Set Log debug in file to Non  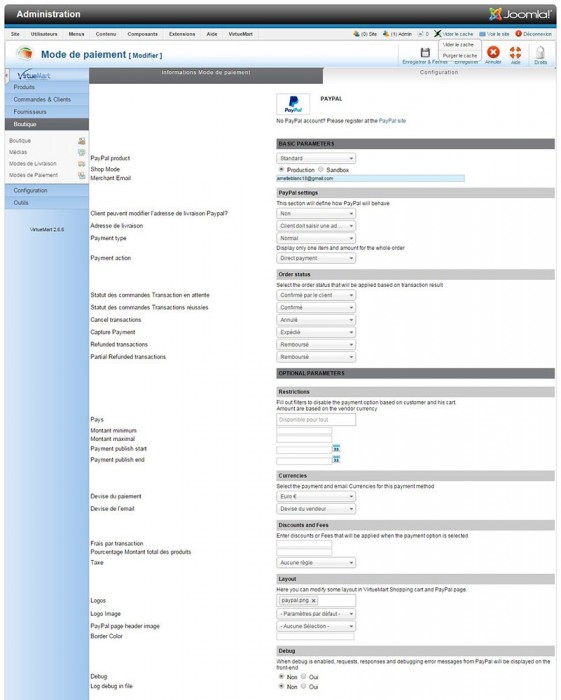[281, 686]
